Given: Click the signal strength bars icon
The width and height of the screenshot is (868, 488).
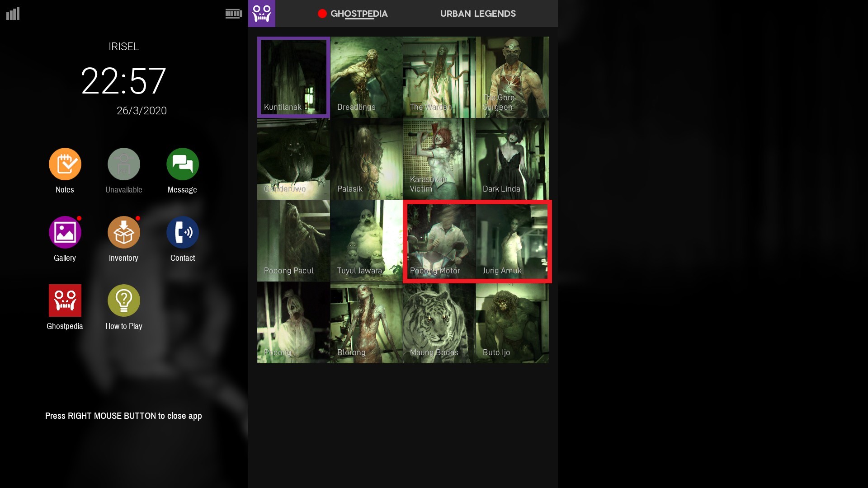Looking at the screenshot, I should tap(13, 14).
